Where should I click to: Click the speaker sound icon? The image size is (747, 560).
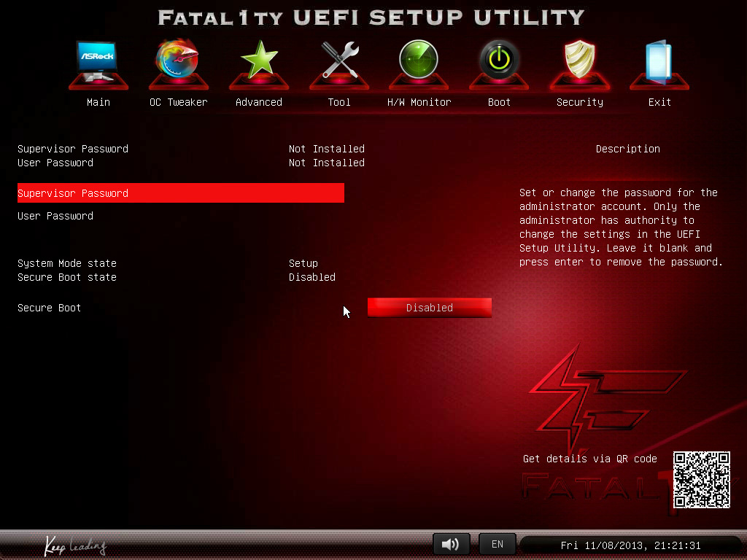[451, 544]
